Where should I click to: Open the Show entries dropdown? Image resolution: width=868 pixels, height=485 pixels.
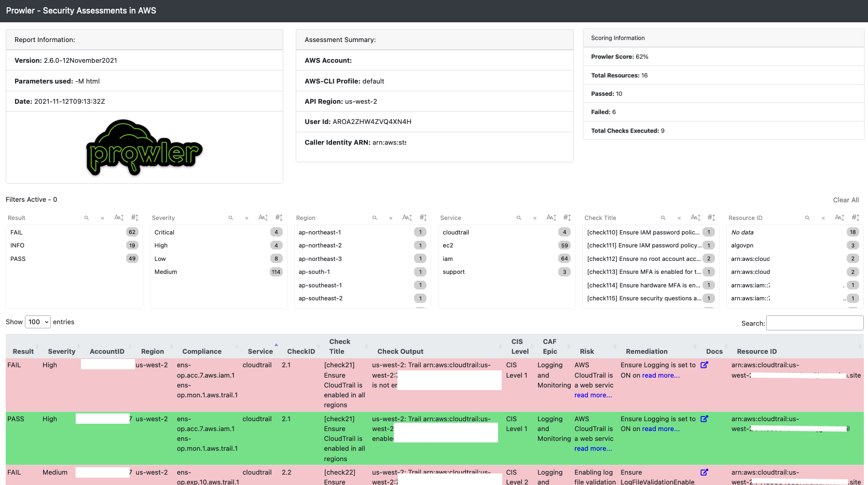pos(37,322)
